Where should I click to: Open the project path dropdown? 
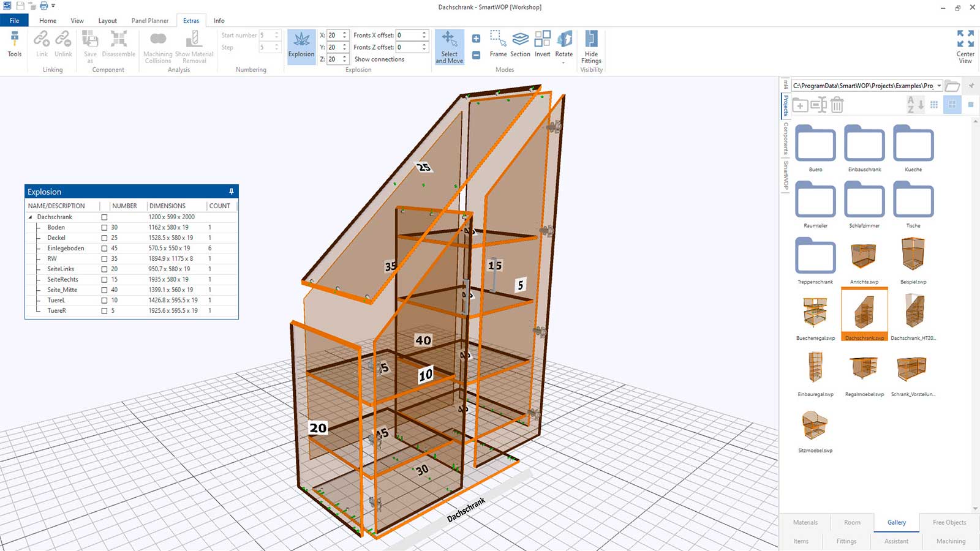(939, 86)
